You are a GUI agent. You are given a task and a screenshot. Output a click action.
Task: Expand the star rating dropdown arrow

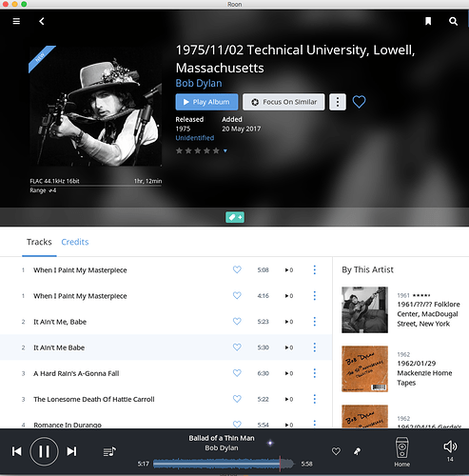(225, 151)
